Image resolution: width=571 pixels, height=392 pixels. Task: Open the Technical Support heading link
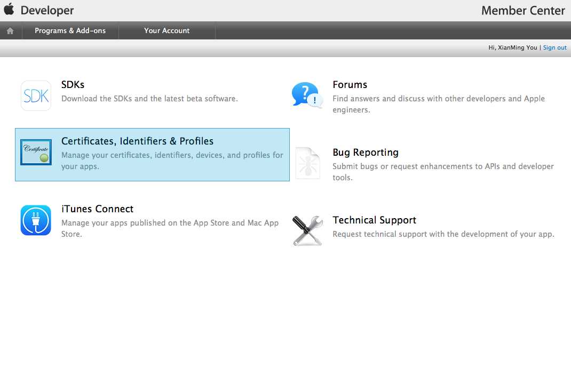point(375,220)
